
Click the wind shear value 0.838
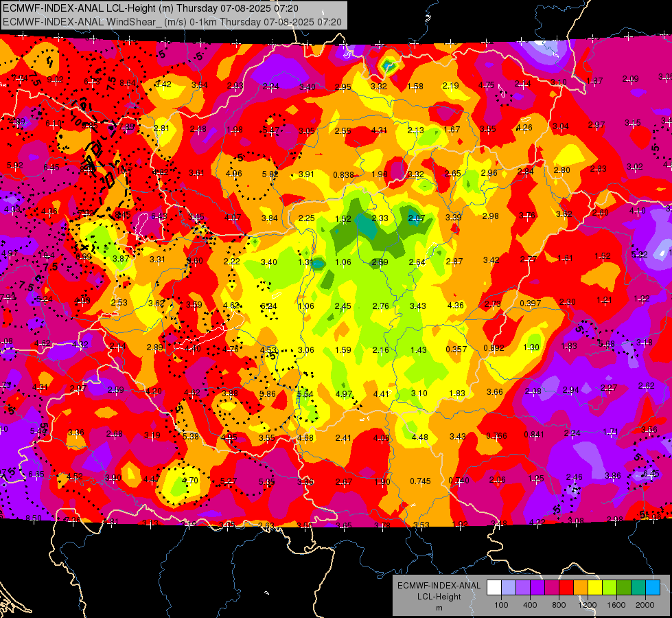tap(343, 174)
